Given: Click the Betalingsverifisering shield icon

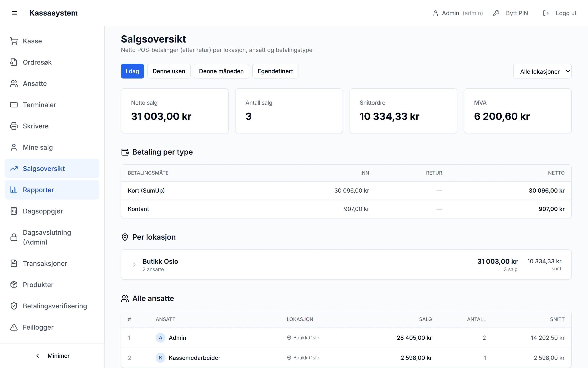Looking at the screenshot, I should (x=14, y=306).
